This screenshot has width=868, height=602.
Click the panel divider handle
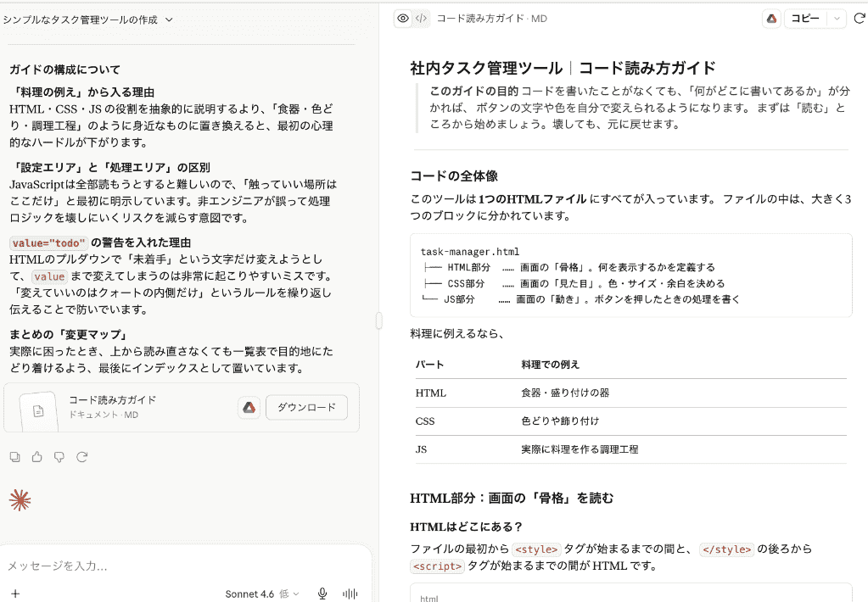(378, 321)
